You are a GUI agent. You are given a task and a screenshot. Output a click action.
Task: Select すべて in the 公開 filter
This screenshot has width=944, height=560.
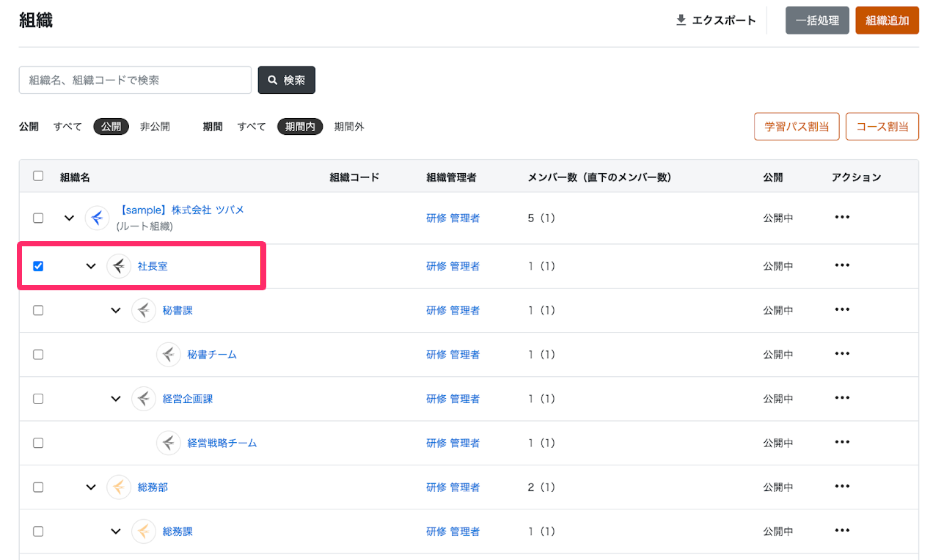click(67, 127)
